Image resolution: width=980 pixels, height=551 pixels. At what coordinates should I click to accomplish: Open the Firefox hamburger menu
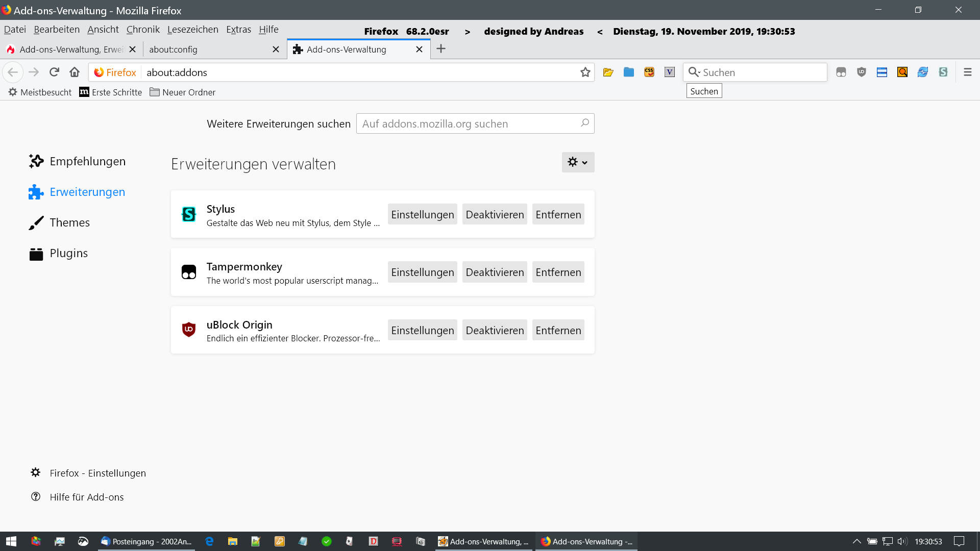[967, 72]
